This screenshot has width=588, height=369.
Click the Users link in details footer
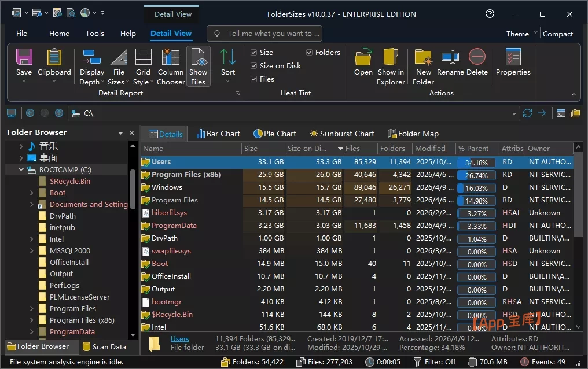coord(179,339)
